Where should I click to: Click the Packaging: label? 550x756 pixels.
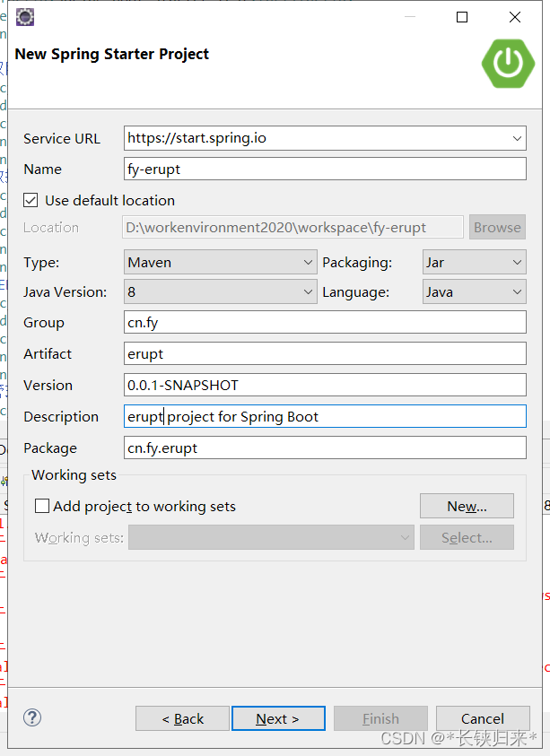pos(357,263)
